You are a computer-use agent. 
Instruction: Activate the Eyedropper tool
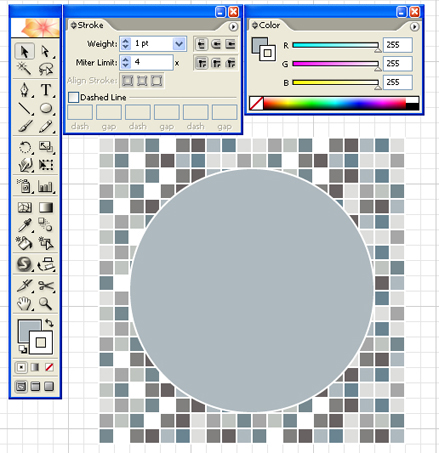pyautogui.click(x=25, y=225)
